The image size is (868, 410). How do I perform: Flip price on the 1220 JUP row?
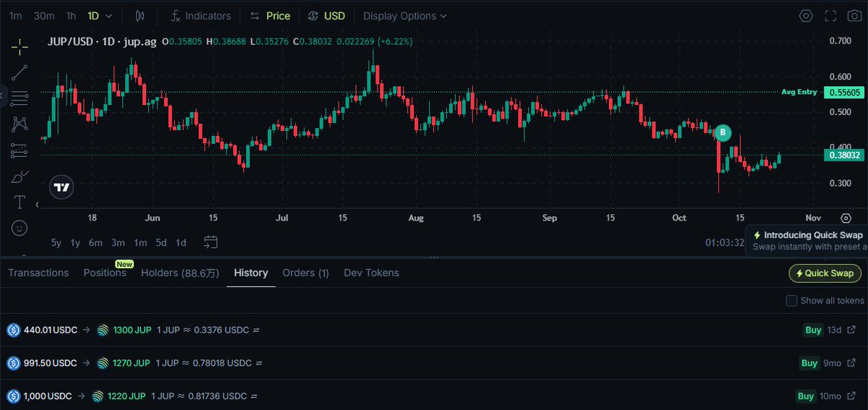254,396
